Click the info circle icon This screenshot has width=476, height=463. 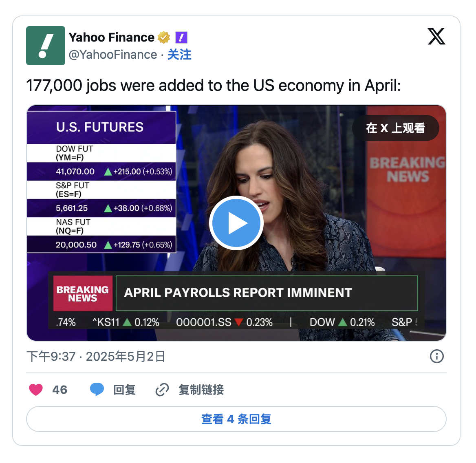click(436, 356)
